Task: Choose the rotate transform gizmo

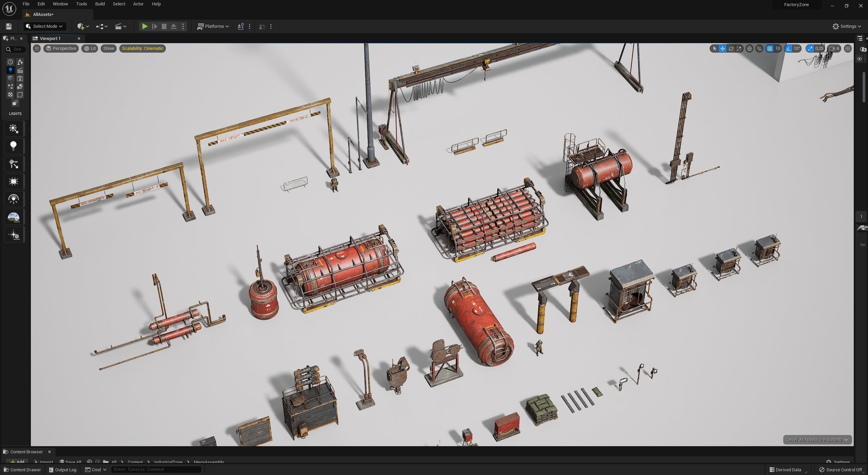Action: [731, 49]
